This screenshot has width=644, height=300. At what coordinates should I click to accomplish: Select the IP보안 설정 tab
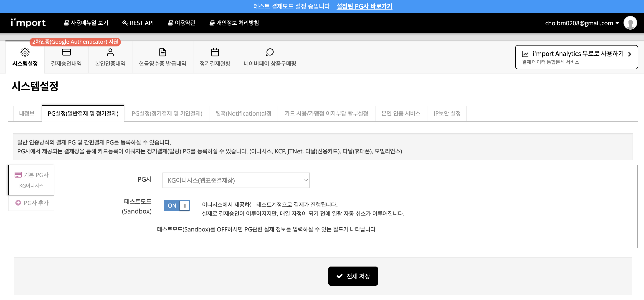(x=447, y=114)
